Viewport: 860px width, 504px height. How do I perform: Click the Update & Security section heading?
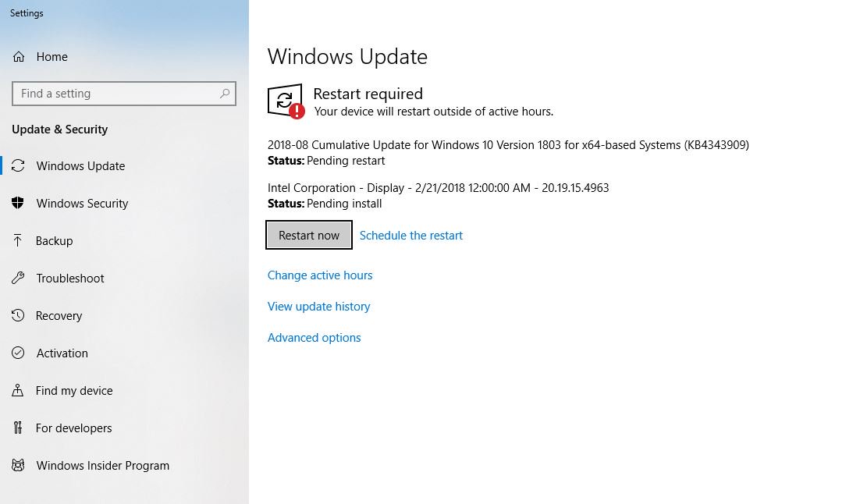point(60,130)
